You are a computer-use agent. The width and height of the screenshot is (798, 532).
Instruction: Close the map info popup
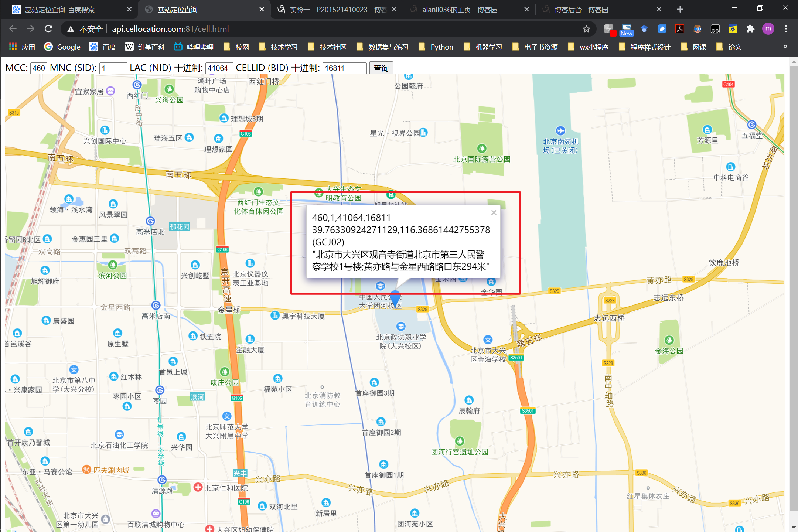coord(494,212)
